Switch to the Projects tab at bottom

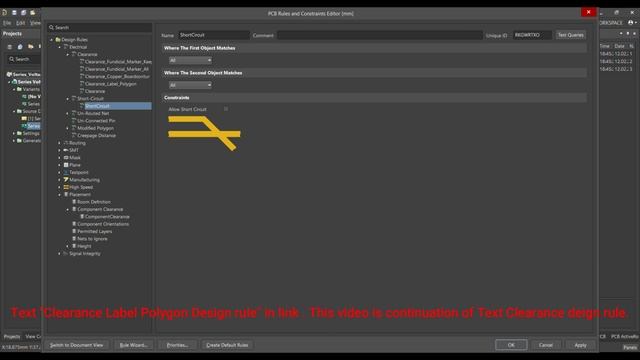[12, 336]
